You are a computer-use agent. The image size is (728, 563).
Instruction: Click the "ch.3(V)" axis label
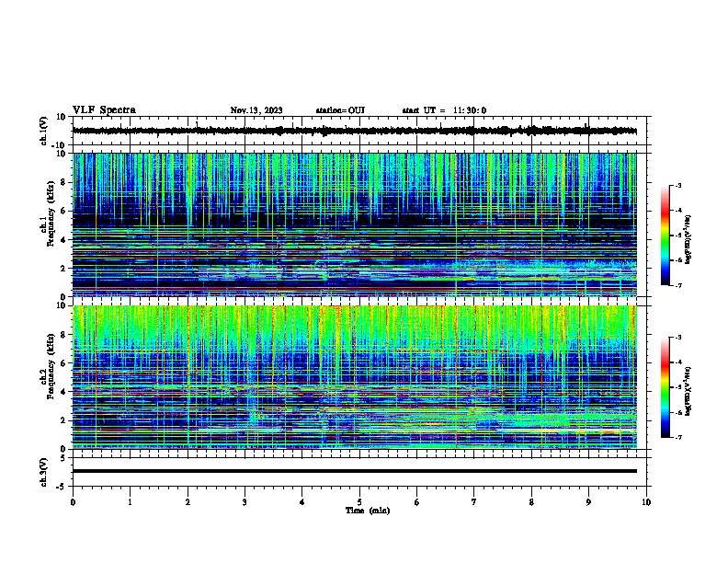[x=44, y=472]
